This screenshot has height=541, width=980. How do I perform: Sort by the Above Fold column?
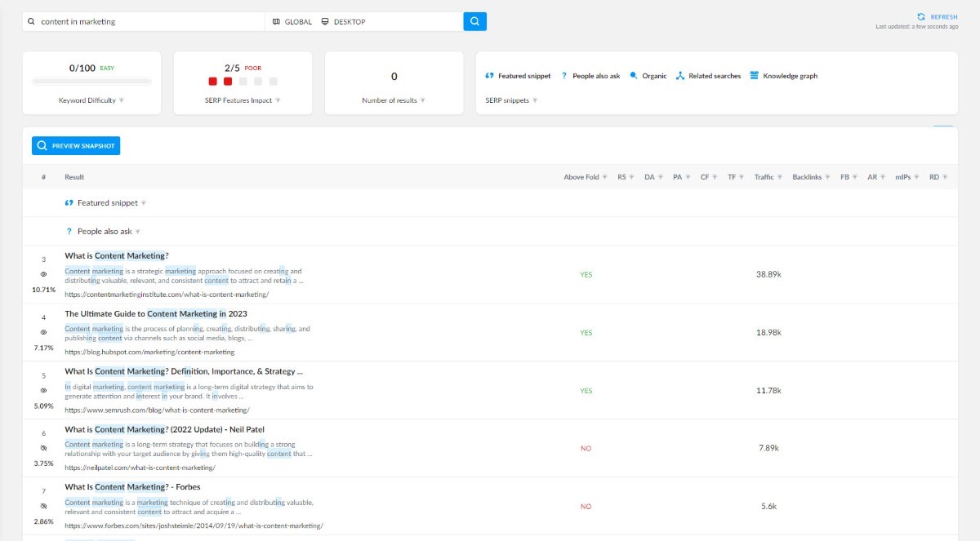[586, 177]
